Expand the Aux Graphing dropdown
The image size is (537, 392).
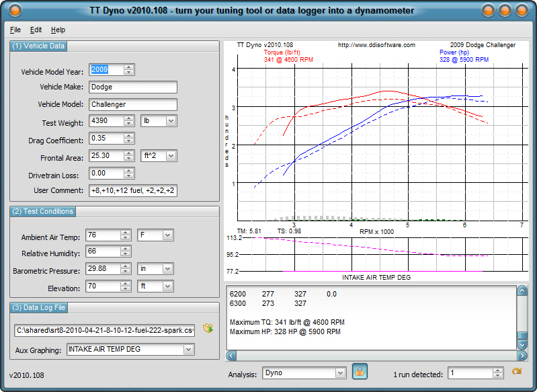(188, 349)
